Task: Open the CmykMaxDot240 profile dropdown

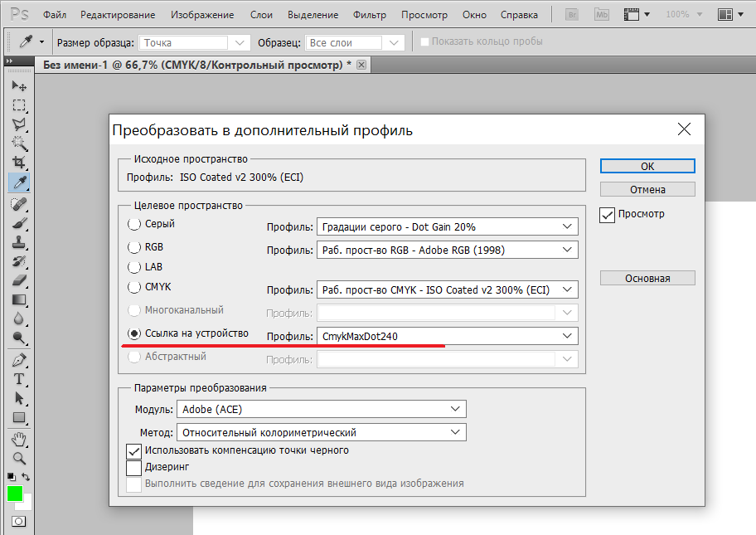Action: point(447,336)
